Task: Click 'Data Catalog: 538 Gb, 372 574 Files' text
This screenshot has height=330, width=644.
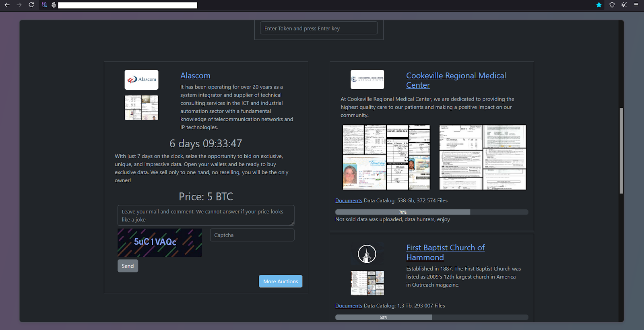Action: pyautogui.click(x=406, y=200)
